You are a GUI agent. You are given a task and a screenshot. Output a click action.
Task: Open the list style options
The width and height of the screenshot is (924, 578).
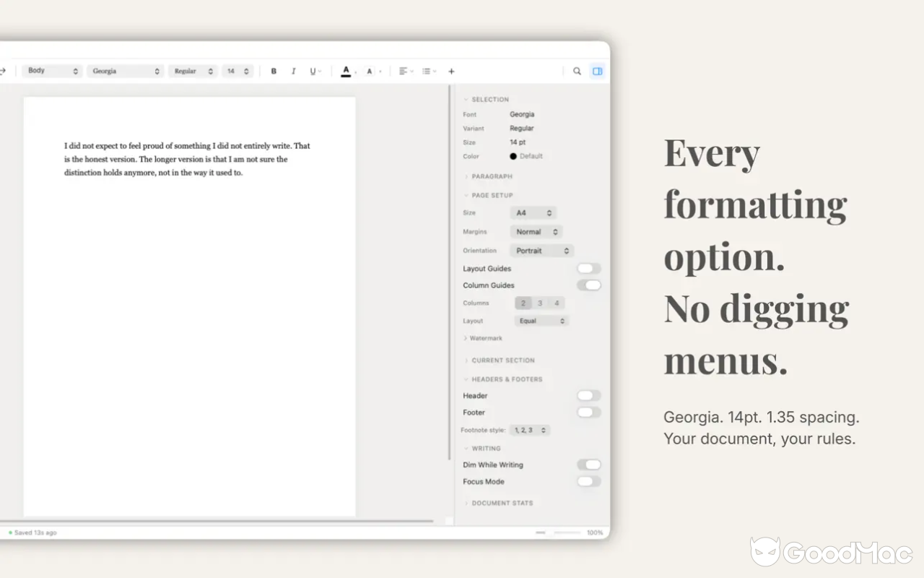[x=429, y=71]
